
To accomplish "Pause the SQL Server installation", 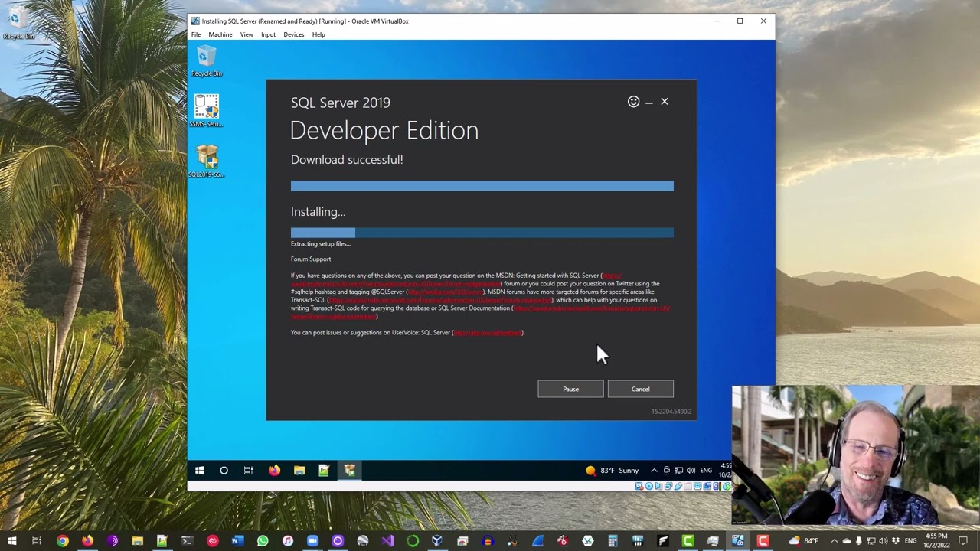I will coord(570,389).
